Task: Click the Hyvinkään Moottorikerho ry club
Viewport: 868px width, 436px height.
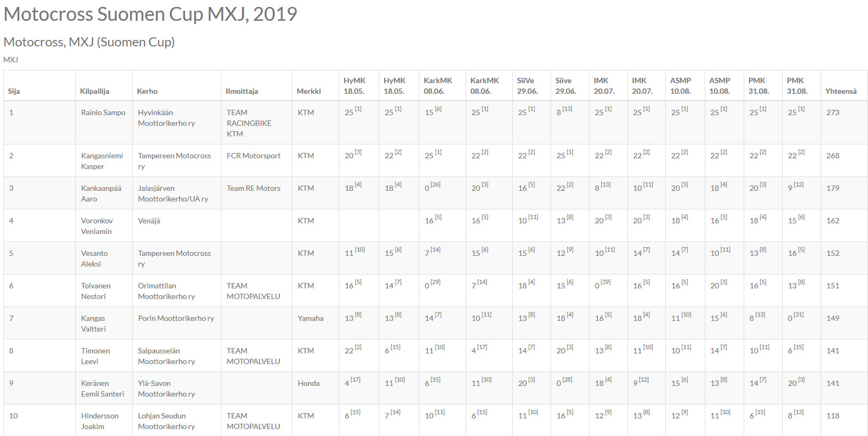Action: click(166, 118)
